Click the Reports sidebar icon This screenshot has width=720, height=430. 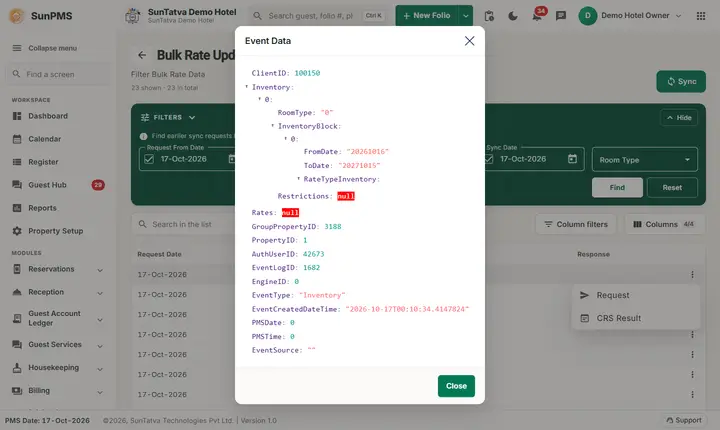[x=17, y=208]
